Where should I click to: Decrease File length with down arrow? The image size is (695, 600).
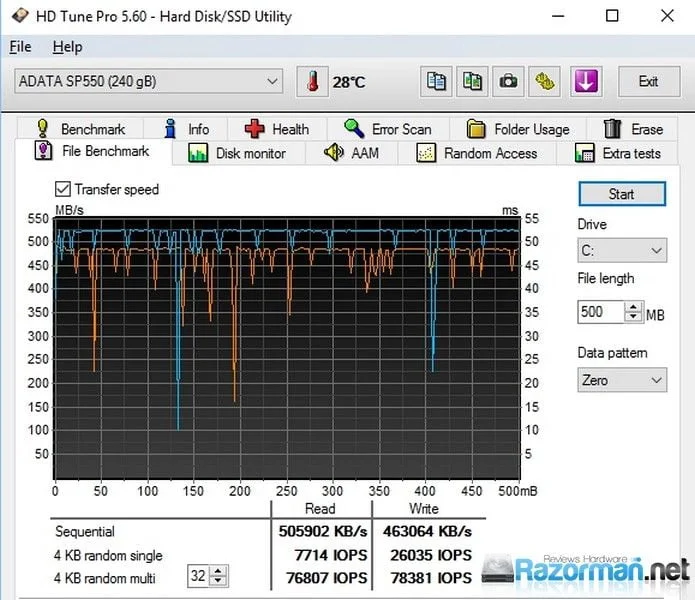(x=633, y=316)
